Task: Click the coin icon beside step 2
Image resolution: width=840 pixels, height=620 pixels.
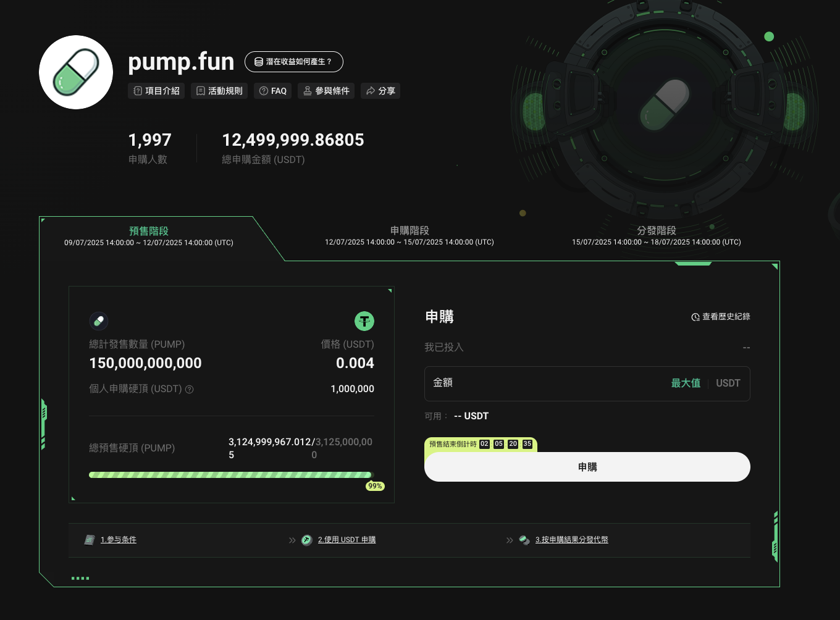Action: click(x=307, y=540)
